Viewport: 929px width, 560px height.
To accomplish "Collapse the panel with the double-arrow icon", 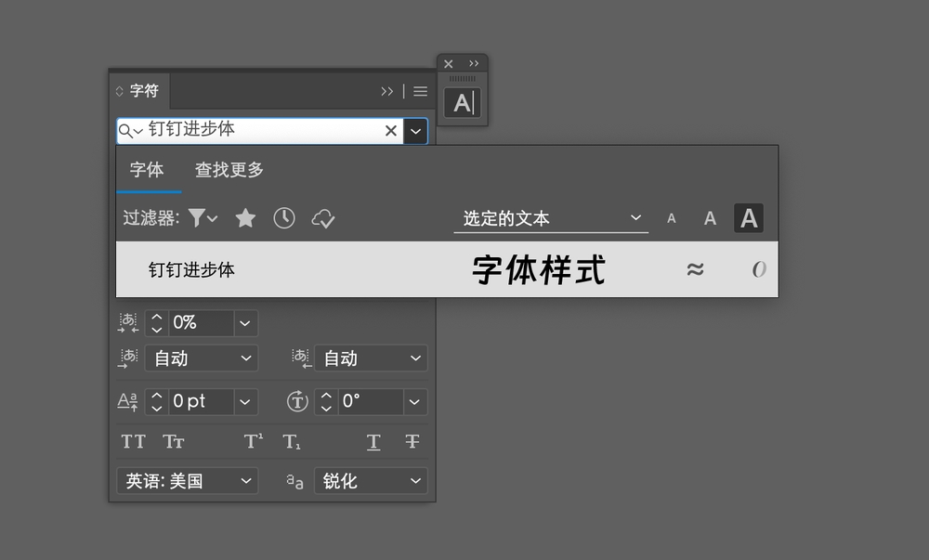I will click(x=387, y=91).
